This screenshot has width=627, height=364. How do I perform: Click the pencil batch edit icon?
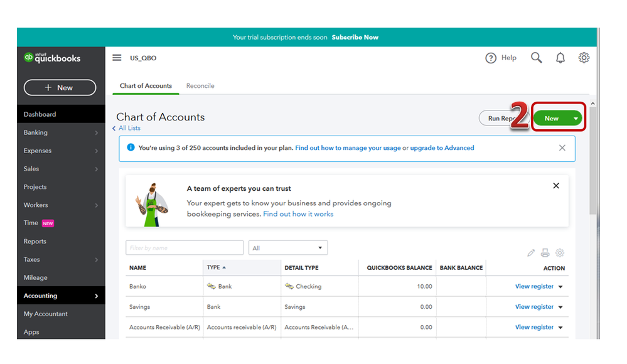coord(530,253)
